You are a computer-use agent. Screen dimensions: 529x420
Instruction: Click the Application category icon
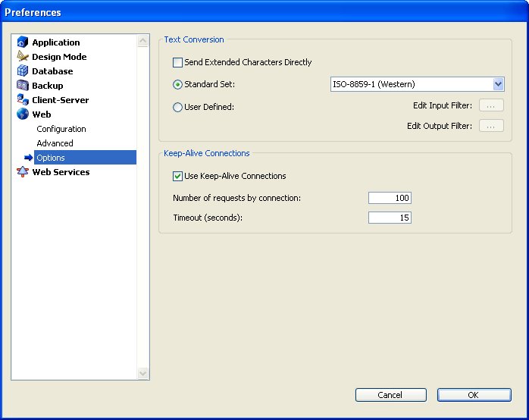click(23, 42)
